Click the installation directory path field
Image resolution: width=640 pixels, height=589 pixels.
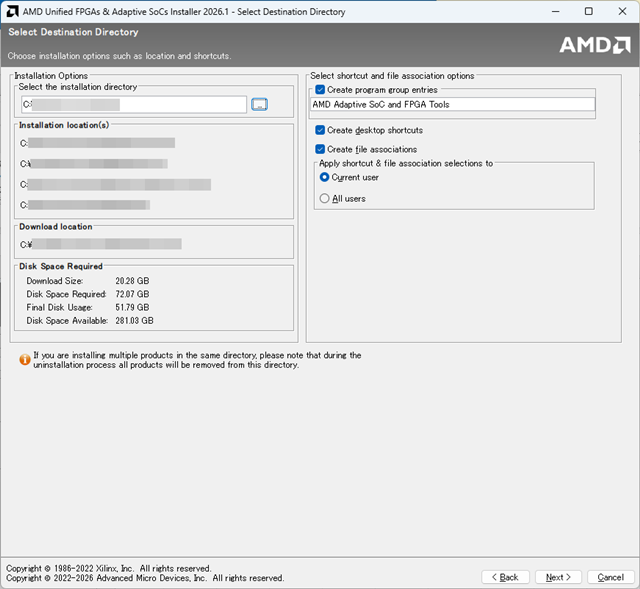134,104
